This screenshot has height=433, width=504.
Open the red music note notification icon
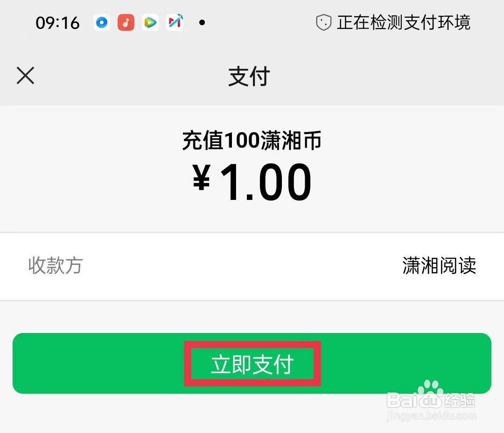pyautogui.click(x=126, y=22)
